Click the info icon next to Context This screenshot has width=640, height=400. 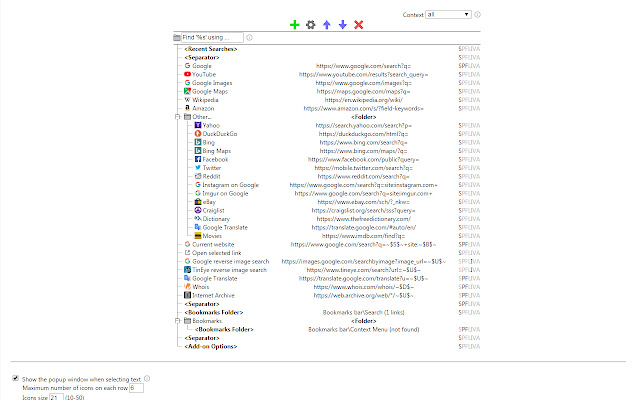[477, 14]
